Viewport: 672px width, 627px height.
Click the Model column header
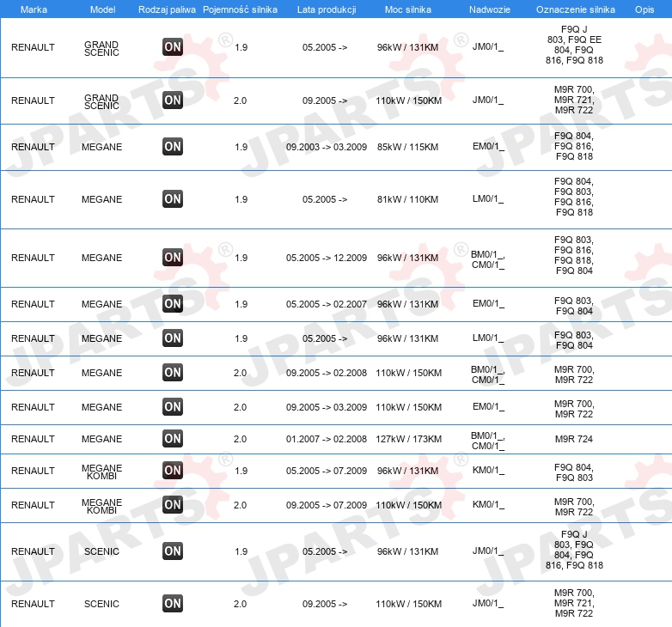(102, 9)
